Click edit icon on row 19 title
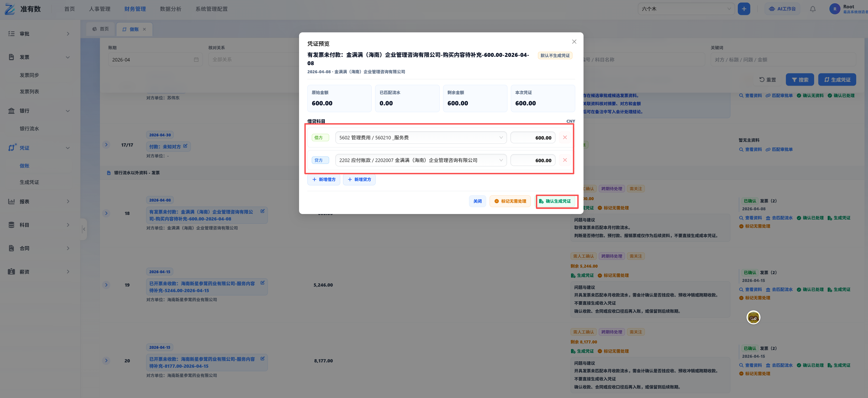The height and width of the screenshot is (398, 868). pos(263,283)
